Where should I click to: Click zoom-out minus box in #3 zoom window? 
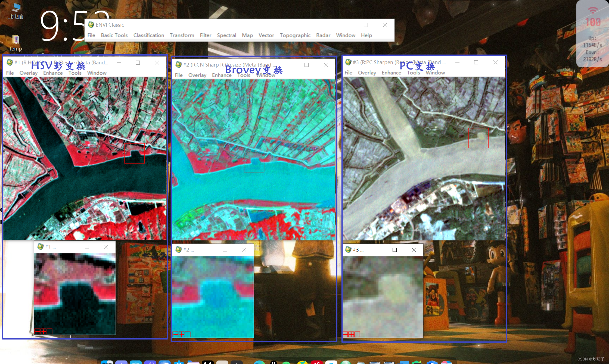345,334
